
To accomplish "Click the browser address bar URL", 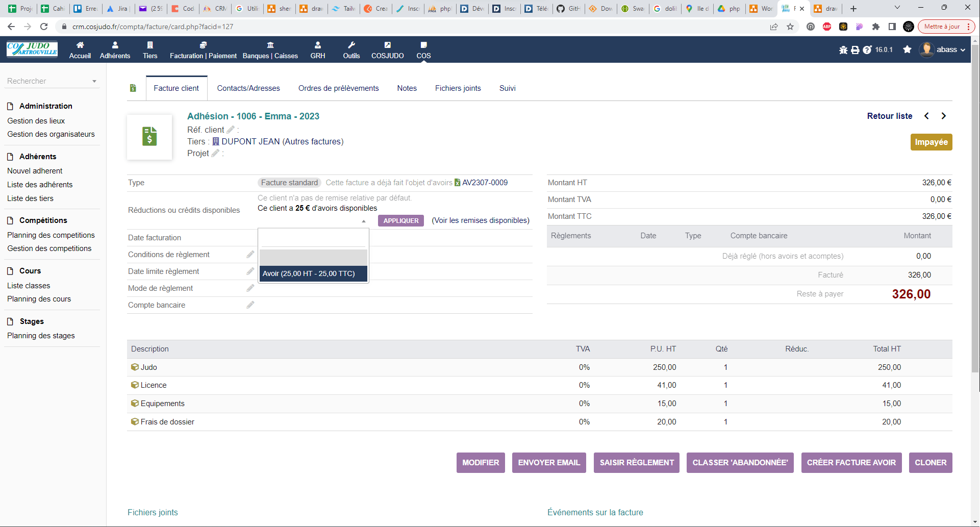I will [153, 27].
